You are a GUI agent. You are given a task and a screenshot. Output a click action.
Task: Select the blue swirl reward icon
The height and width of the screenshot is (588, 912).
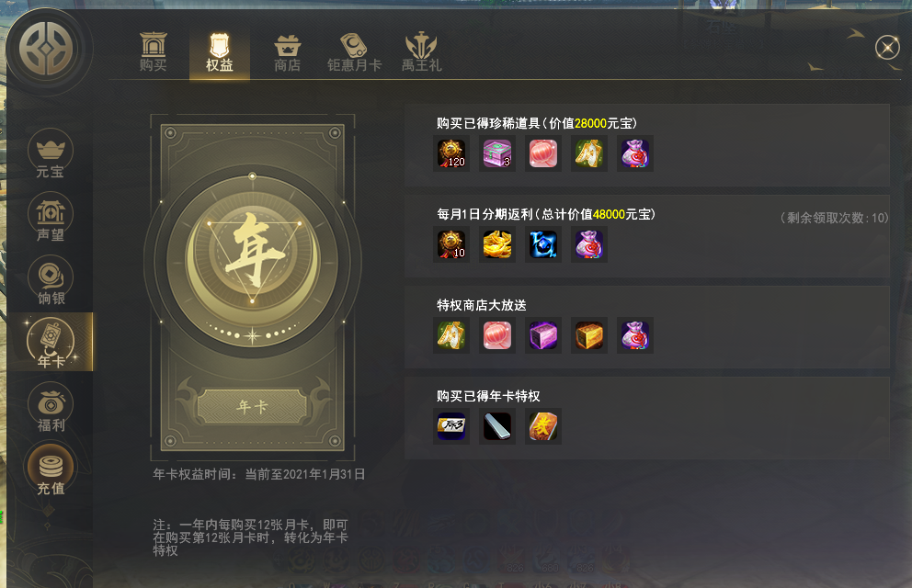(543, 244)
